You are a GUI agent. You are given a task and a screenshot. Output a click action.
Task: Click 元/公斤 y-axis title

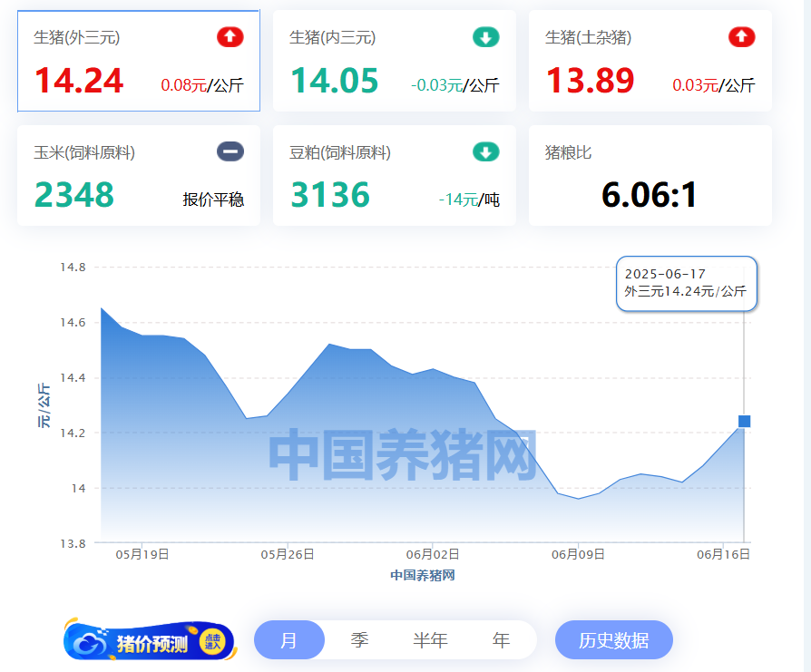click(x=44, y=405)
